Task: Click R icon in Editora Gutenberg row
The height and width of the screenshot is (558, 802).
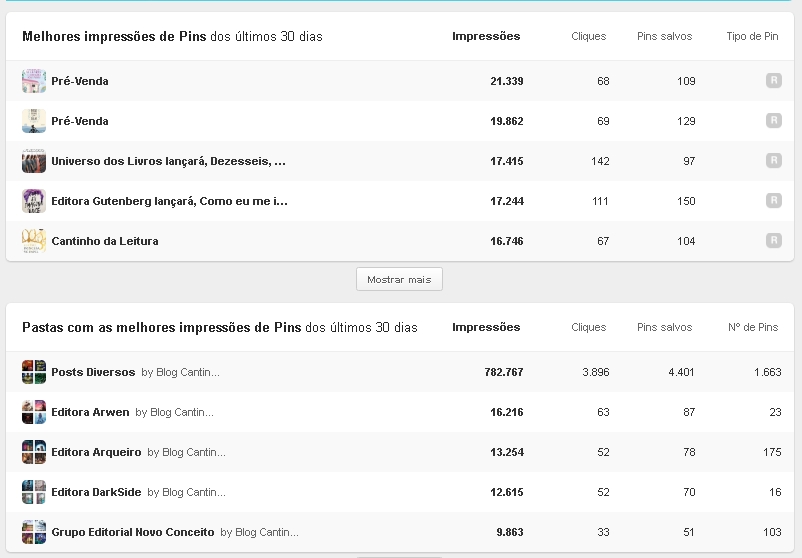Action: click(773, 200)
